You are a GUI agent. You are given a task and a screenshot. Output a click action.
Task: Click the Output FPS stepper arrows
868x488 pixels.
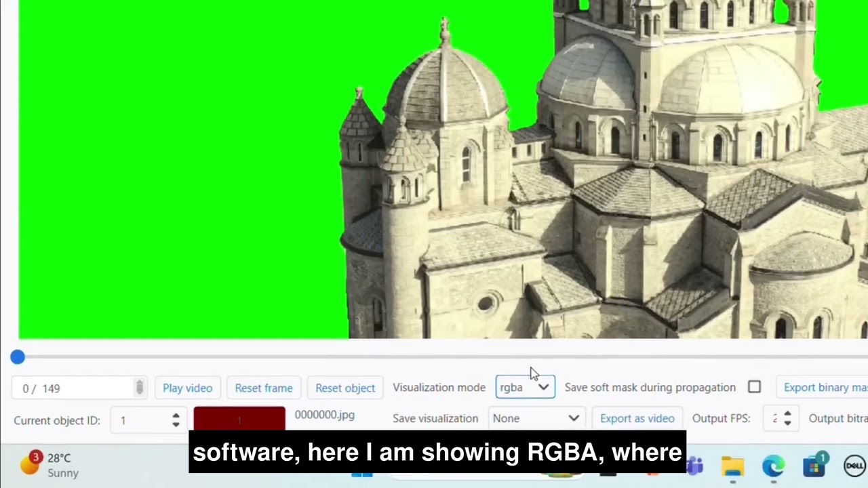click(787, 418)
